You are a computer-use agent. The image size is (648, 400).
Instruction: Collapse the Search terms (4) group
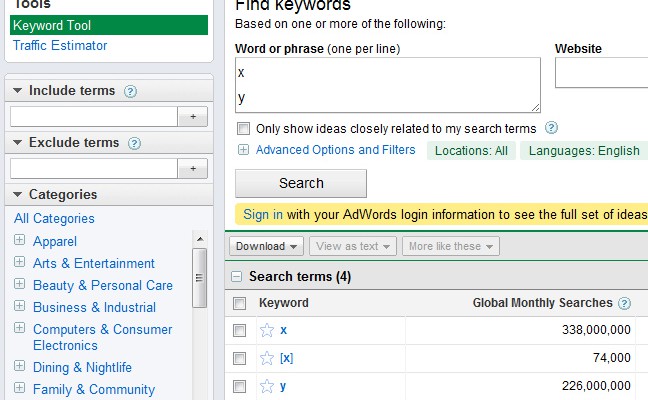click(236, 276)
